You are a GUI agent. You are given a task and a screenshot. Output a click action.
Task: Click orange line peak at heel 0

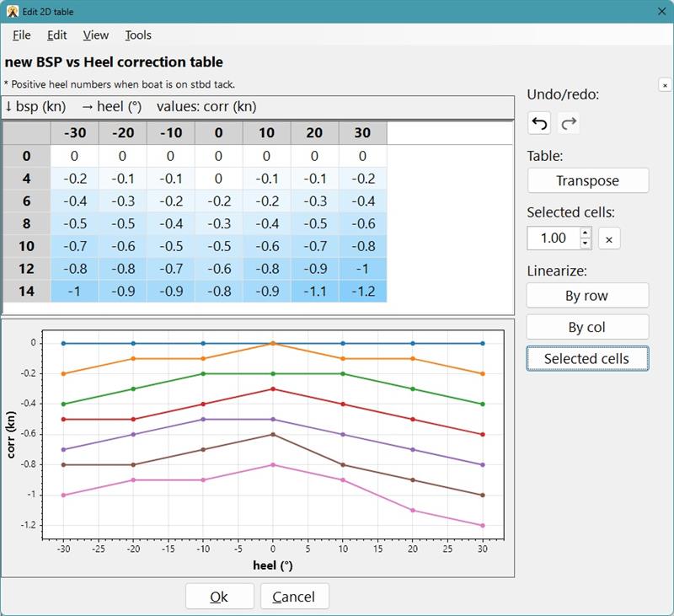273,344
